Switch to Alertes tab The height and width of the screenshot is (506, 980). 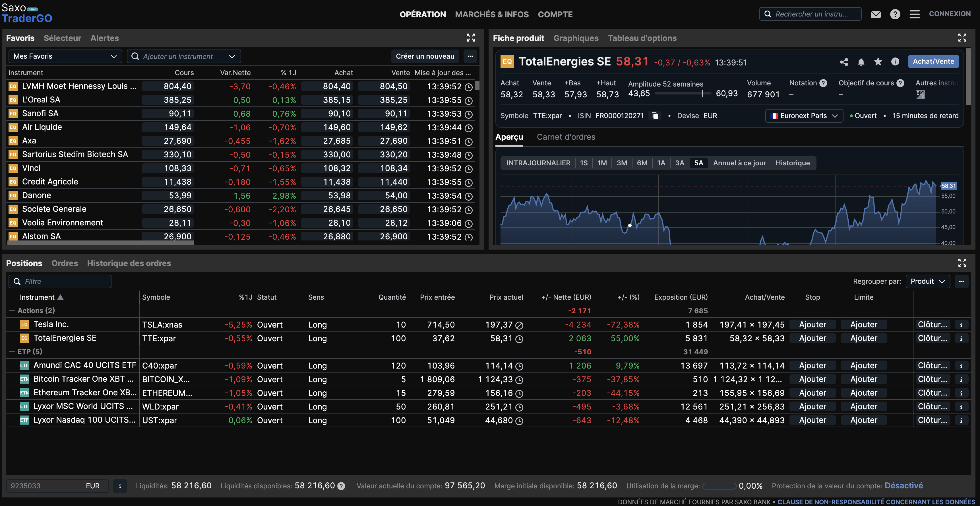pos(105,38)
